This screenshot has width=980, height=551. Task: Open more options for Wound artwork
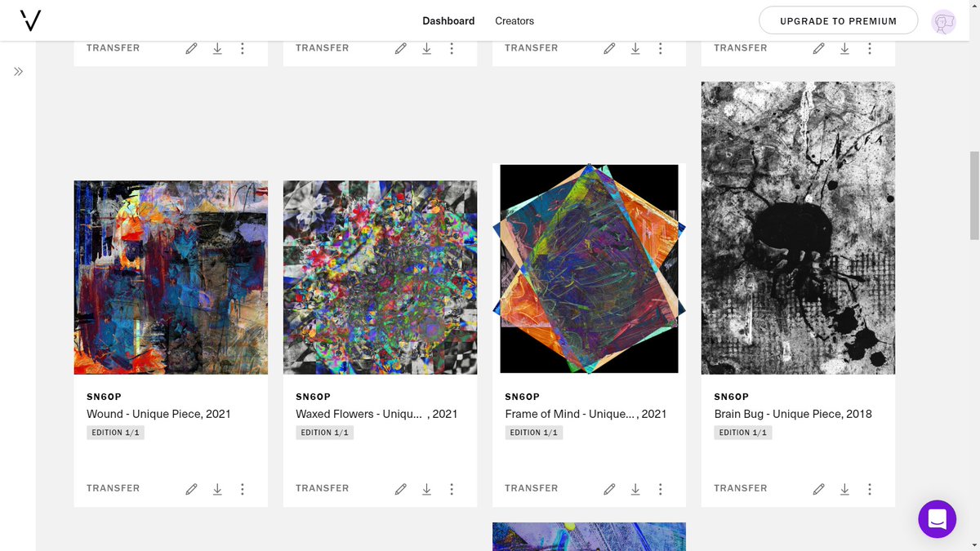pos(243,489)
